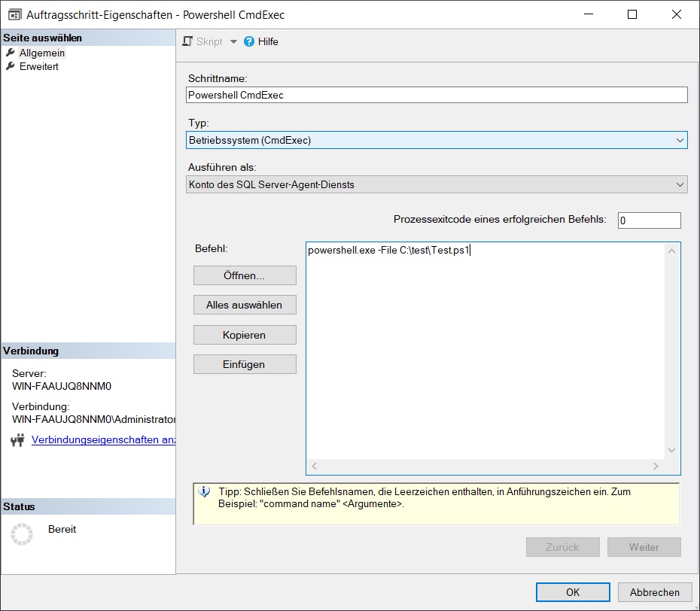The width and height of the screenshot is (700, 611).
Task: Focus the Schrittname text field
Action: 437,95
